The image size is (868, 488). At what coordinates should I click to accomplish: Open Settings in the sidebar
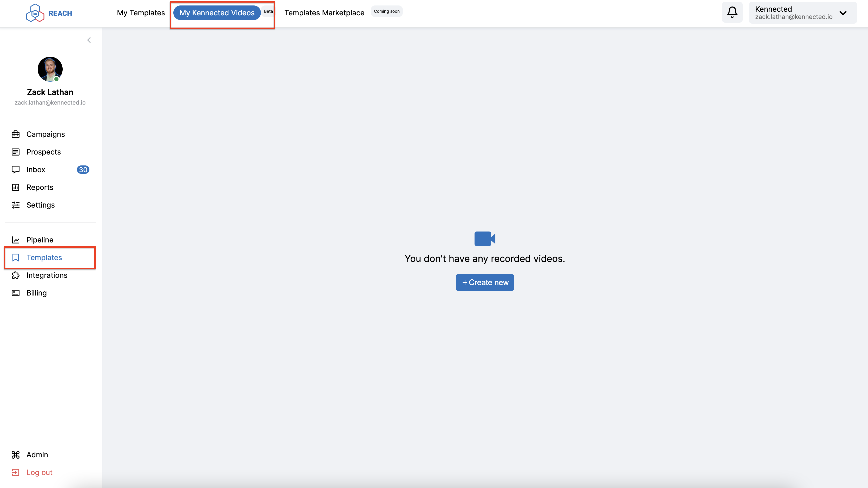[41, 205]
